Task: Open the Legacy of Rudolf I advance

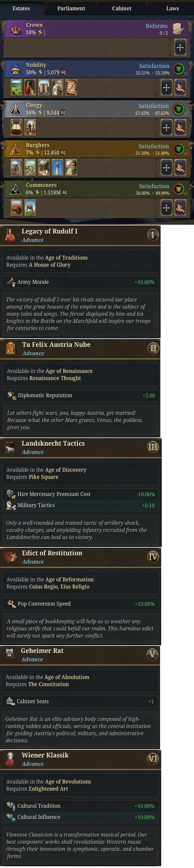Action: click(50, 232)
